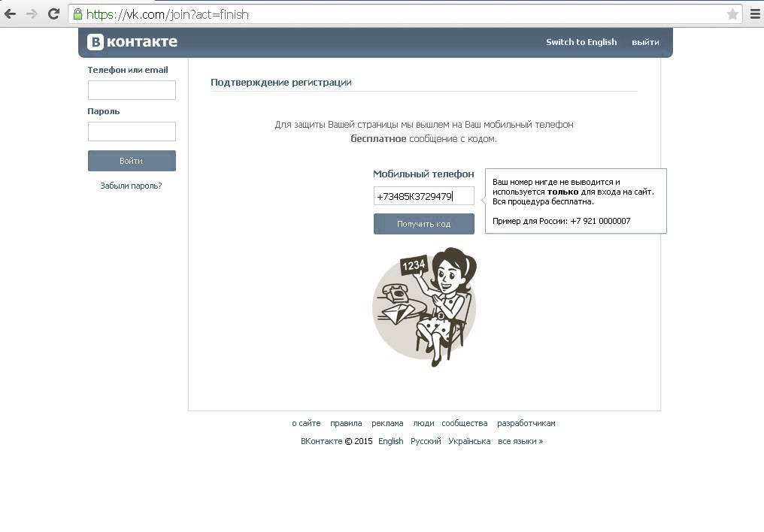The width and height of the screenshot is (764, 532).
Task: Click the ВКонтакте logo in header
Action: tap(132, 42)
